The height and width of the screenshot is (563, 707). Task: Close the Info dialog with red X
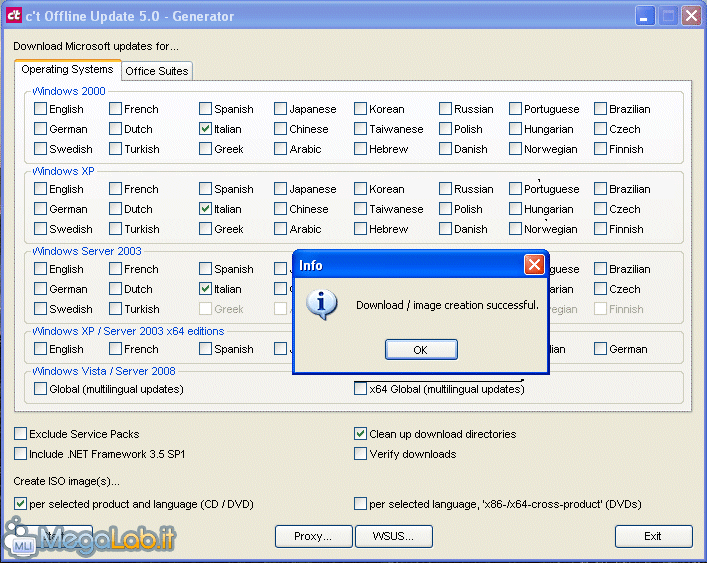click(x=534, y=265)
